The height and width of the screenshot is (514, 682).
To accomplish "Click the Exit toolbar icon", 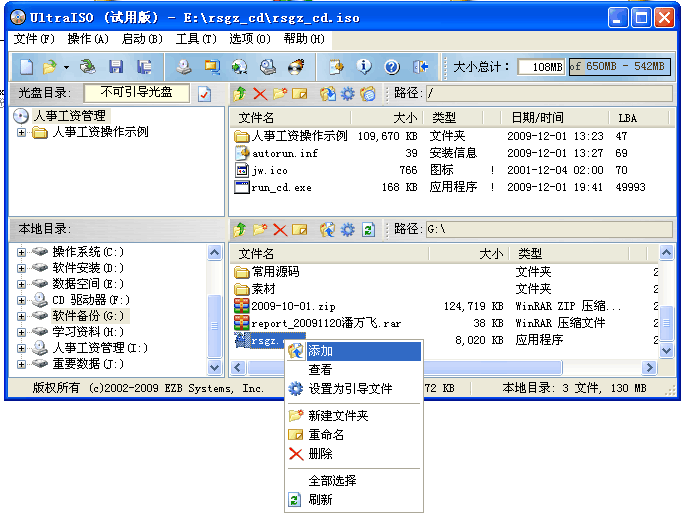I will coord(420,67).
